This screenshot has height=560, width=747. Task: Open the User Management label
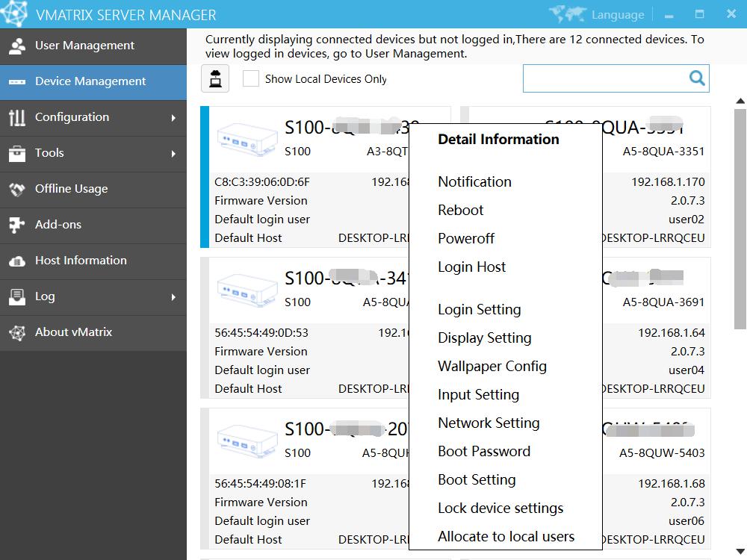[85, 46]
